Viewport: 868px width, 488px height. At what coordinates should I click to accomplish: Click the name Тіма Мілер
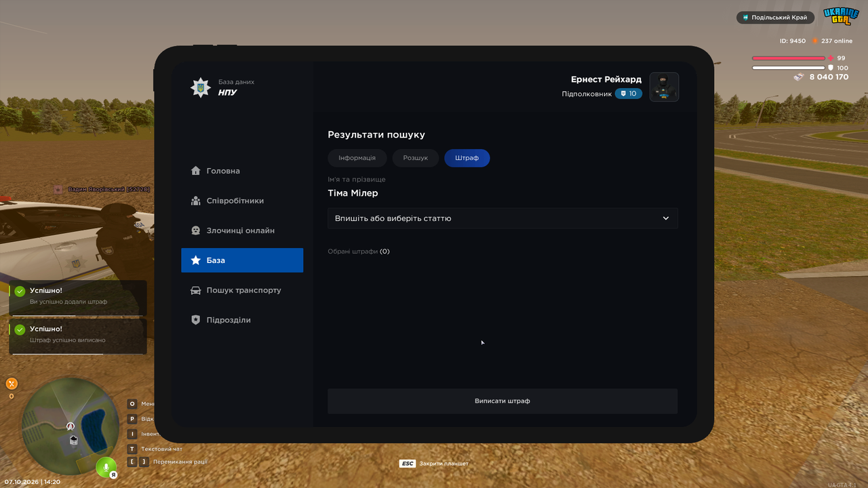[x=353, y=193]
